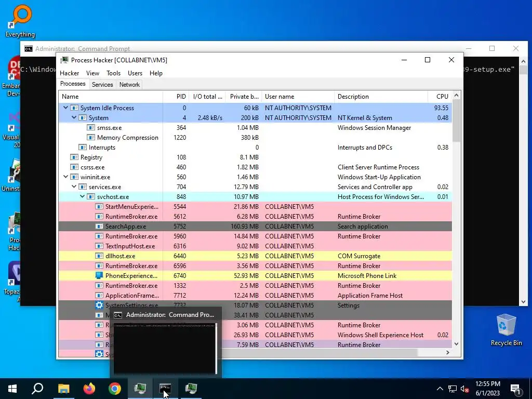The height and width of the screenshot is (399, 532).
Task: Click the TextInputHost.exe process icon
Action: point(99,246)
